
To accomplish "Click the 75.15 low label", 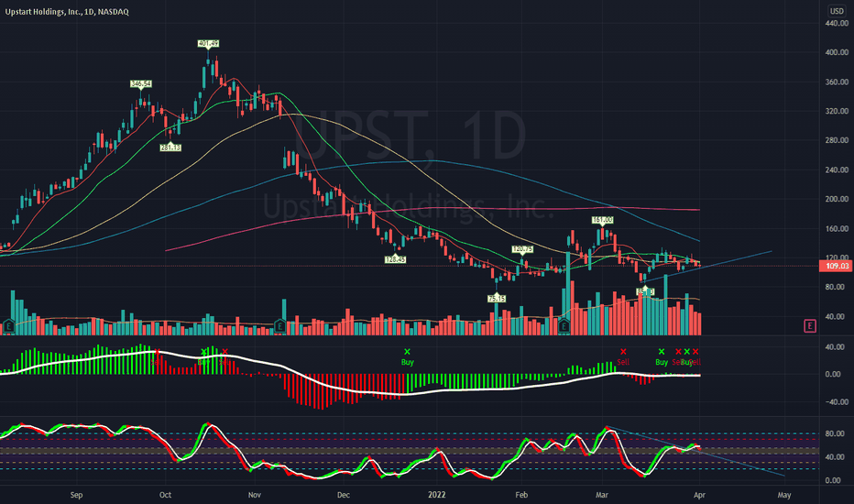I will point(496,299).
